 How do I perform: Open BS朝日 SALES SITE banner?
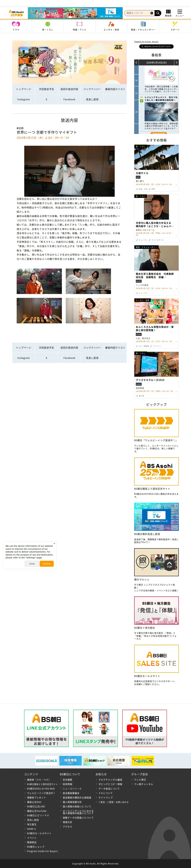[156, 659]
